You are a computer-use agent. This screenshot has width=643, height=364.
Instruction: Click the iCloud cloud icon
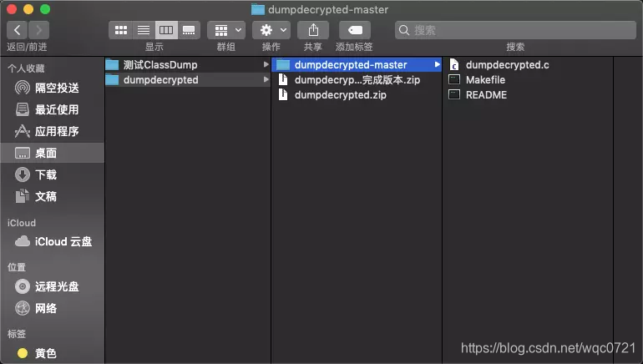point(23,241)
